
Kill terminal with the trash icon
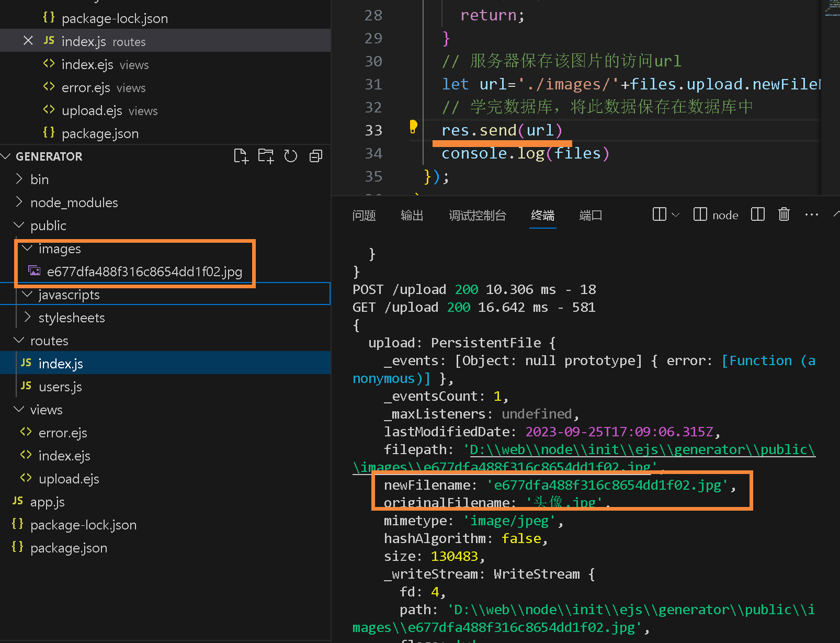[x=784, y=215]
